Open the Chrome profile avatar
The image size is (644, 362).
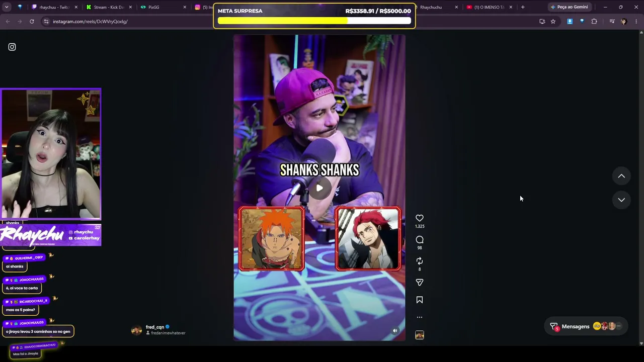624,22
